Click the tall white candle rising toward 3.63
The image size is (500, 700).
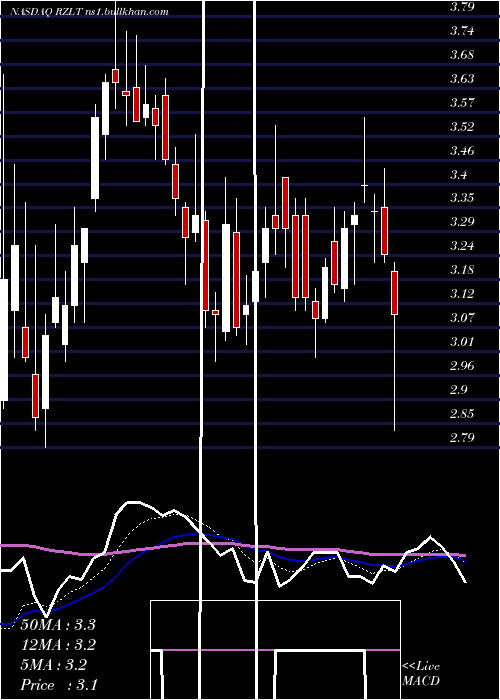(x=105, y=108)
